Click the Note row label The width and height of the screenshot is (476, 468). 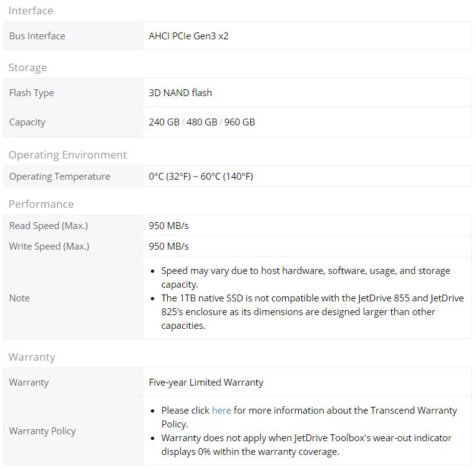click(19, 298)
